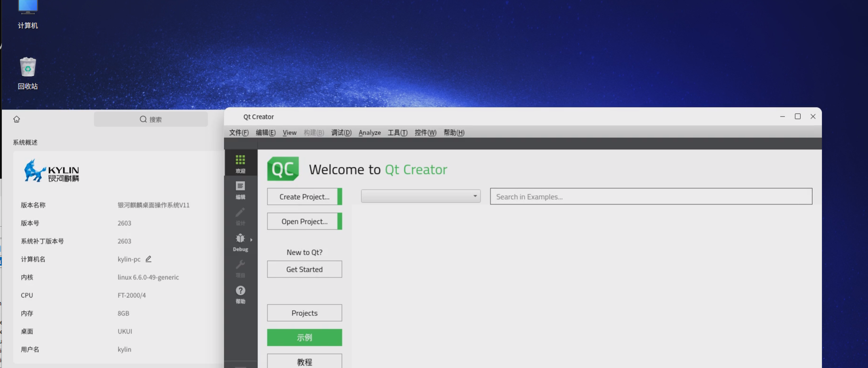
Task: Click the 搜索 search box in system window
Action: click(151, 120)
